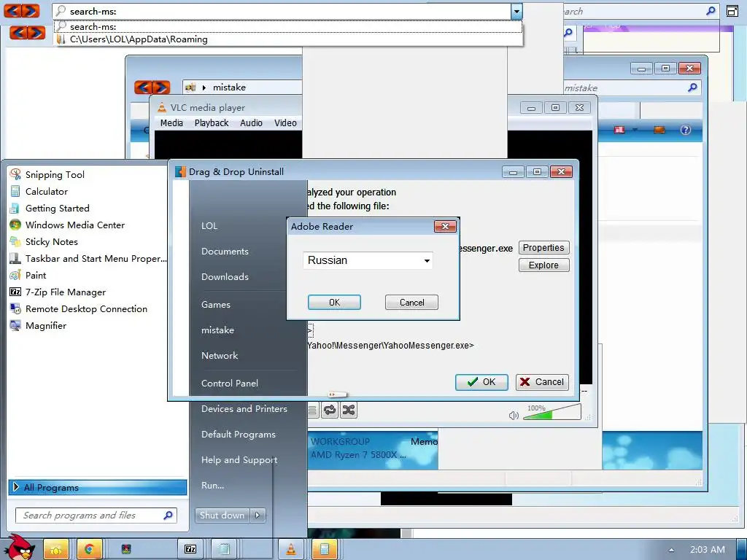
Task: Expand the search-ms address bar dropdown
Action: tap(516, 12)
